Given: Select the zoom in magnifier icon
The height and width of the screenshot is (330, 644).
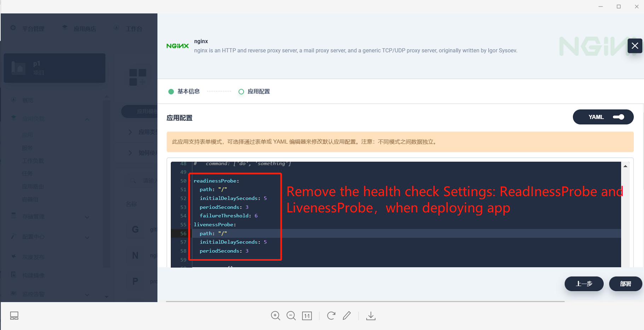Looking at the screenshot, I should pos(275,316).
